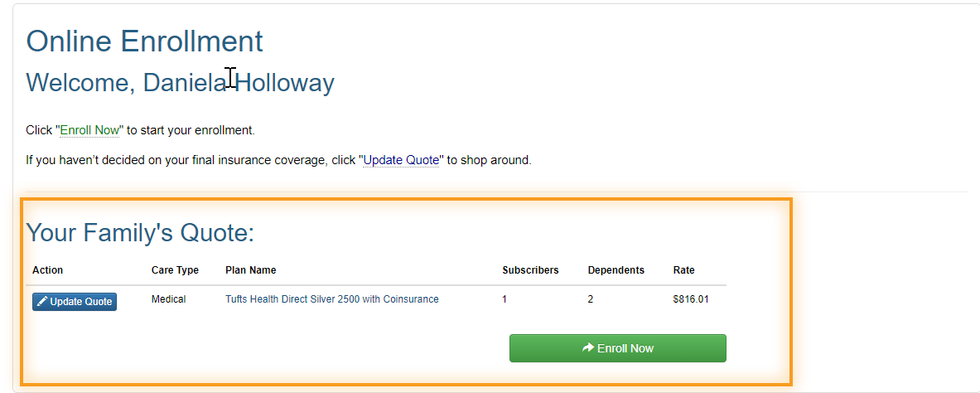Screen dimensions: 980x393
Task: Click the Action column header
Action: 47,270
